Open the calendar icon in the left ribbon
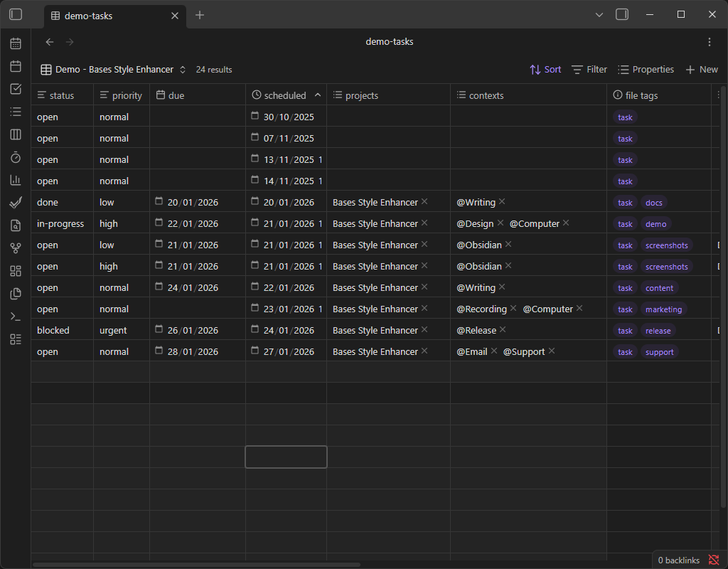This screenshot has width=728, height=569. (x=15, y=43)
